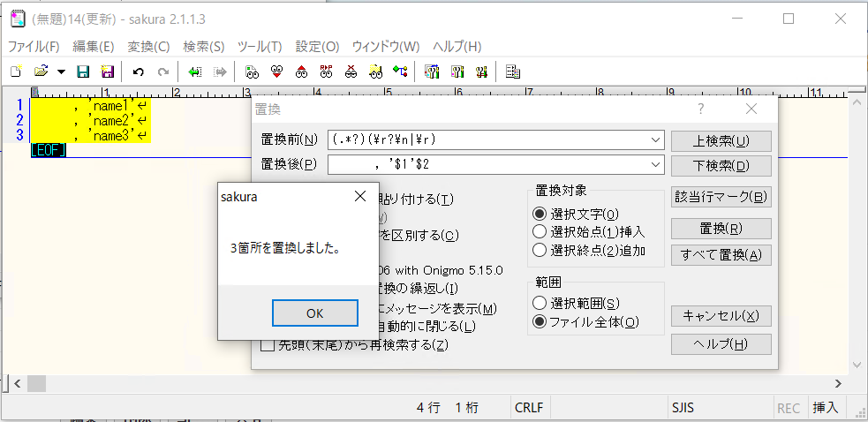Click the sakura app icon in title bar

(x=19, y=19)
